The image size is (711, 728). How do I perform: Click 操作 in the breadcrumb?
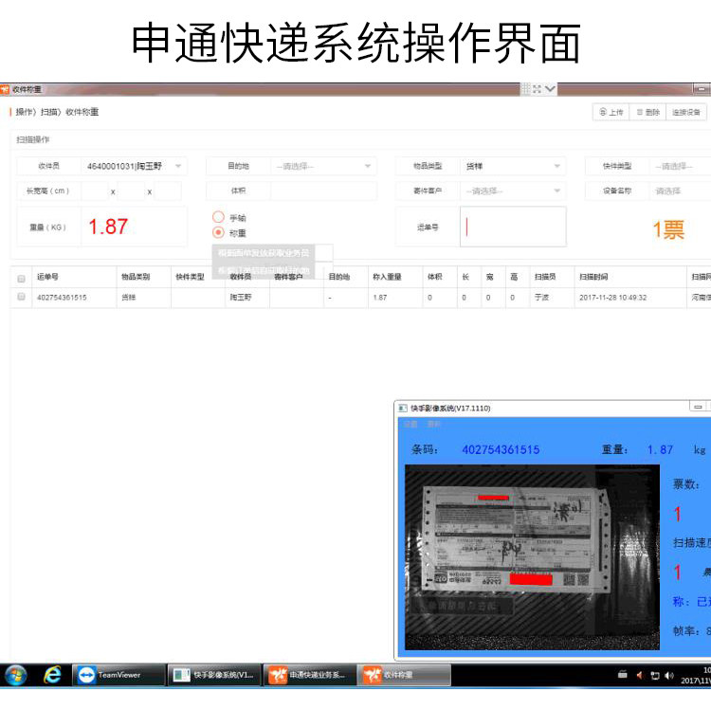(x=24, y=112)
